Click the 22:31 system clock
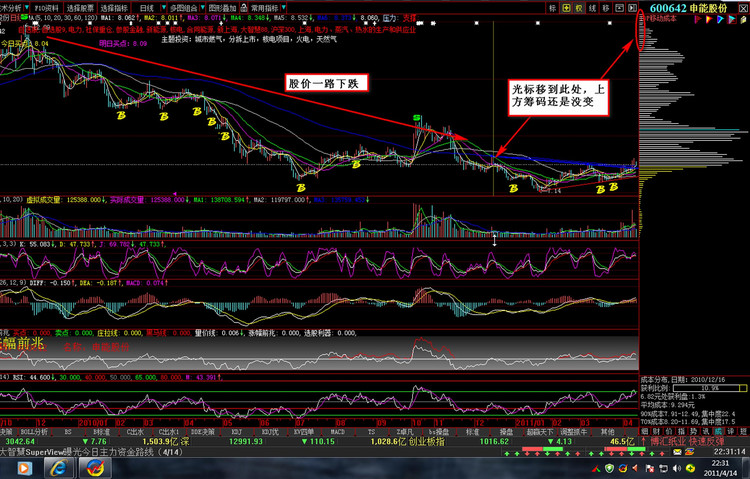Screen dimensions: 750x479 720,463
